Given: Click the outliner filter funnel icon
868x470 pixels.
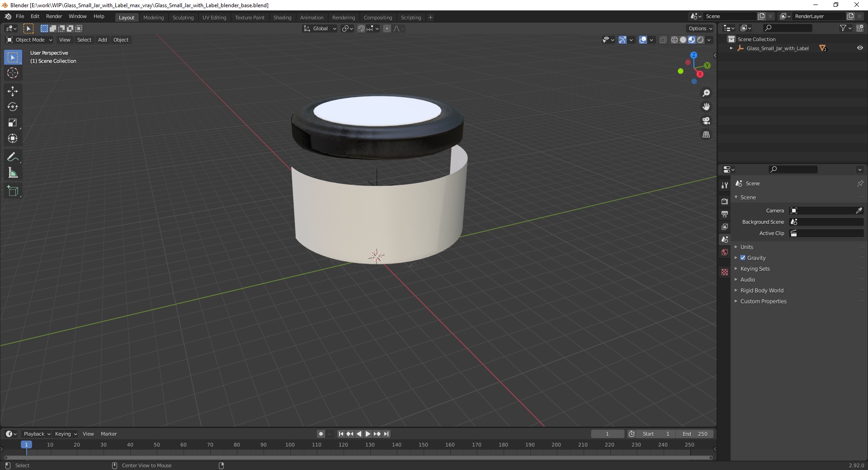Looking at the screenshot, I should tap(843, 28).
